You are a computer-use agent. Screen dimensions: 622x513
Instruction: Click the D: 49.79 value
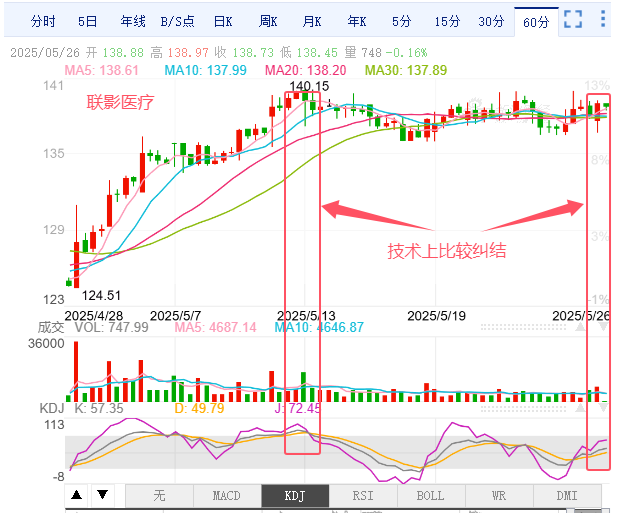point(199,408)
